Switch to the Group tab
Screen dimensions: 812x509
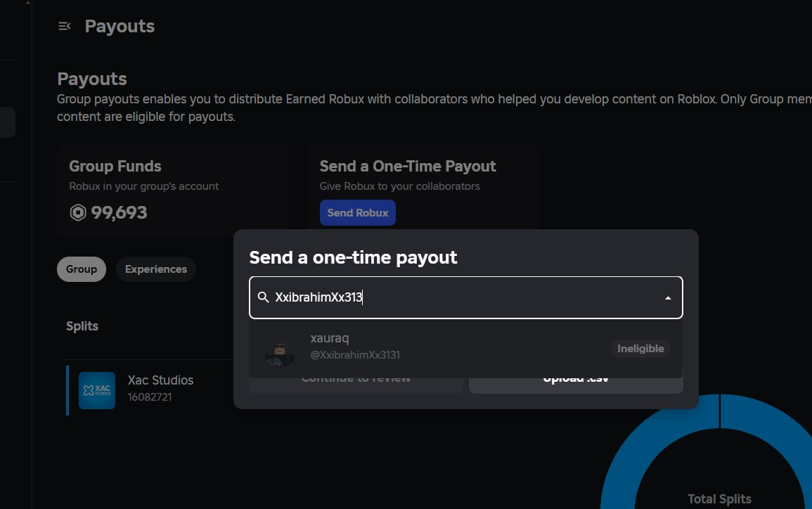pos(82,269)
